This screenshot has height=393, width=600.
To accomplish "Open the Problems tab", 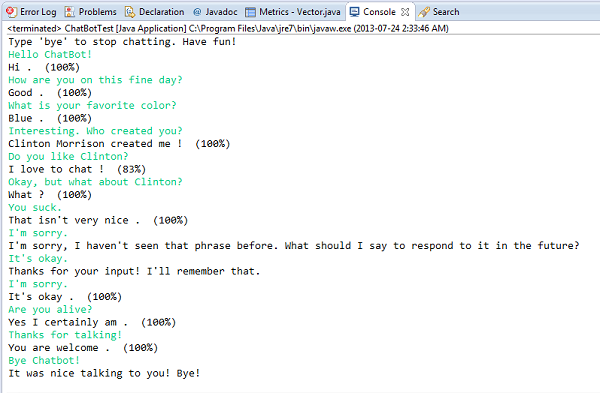I will coord(91,12).
